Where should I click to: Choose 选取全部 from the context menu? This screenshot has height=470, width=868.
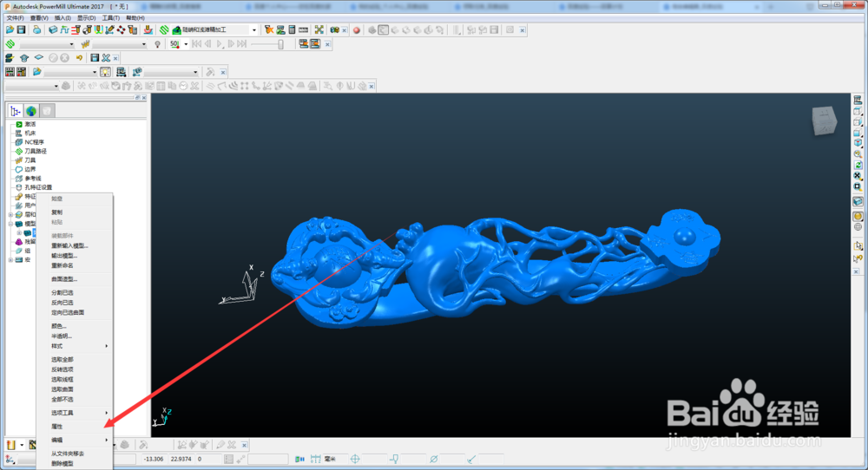(62, 359)
